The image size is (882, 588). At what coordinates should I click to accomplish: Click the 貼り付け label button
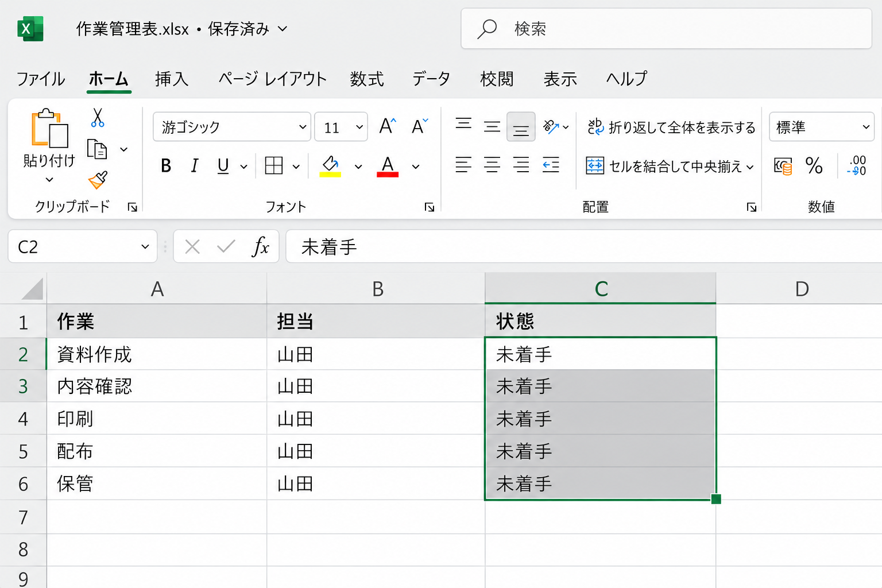tap(49, 161)
